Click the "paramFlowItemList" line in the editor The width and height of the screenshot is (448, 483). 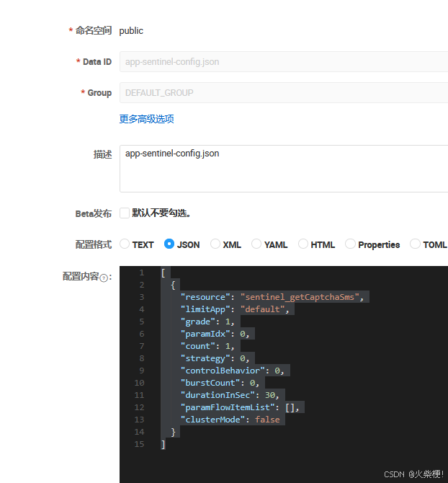[240, 407]
